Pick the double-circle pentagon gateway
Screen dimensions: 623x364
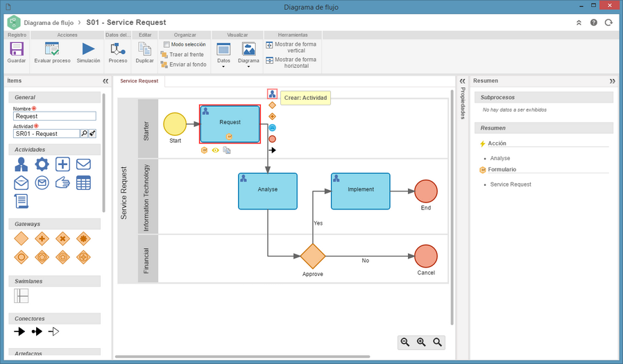click(x=42, y=257)
